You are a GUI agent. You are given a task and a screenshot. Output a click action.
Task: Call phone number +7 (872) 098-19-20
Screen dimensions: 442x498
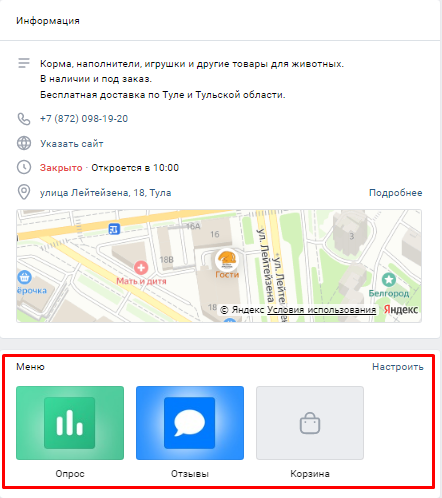click(84, 119)
